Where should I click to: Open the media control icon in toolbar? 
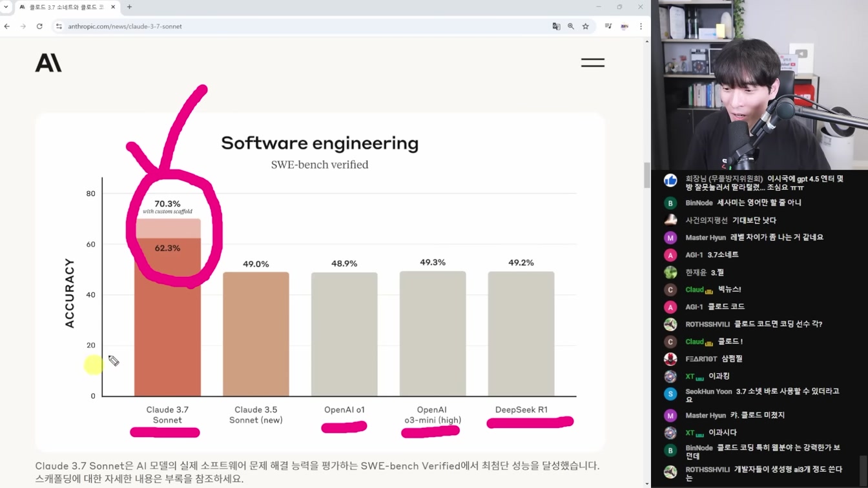coord(608,26)
